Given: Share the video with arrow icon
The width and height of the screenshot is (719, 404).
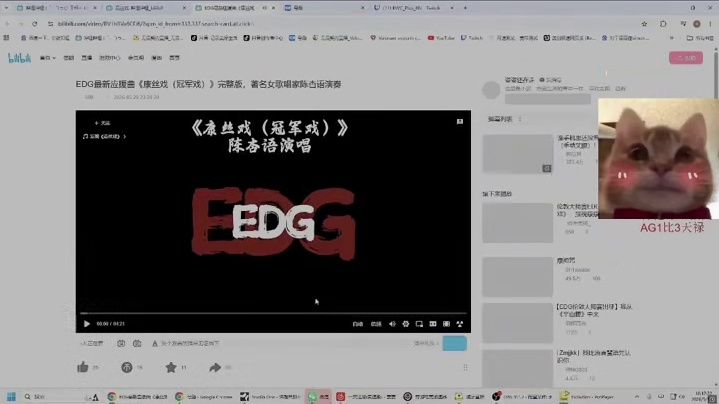Looking at the screenshot, I should pyautogui.click(x=215, y=367).
